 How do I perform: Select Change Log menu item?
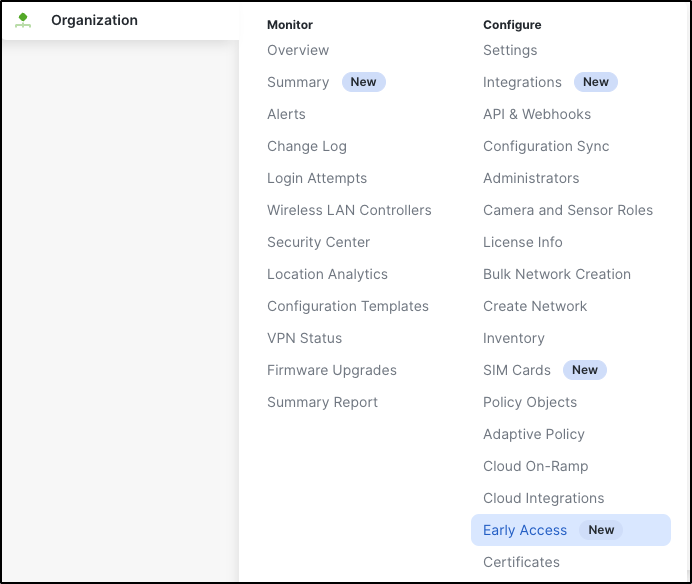coord(307,146)
